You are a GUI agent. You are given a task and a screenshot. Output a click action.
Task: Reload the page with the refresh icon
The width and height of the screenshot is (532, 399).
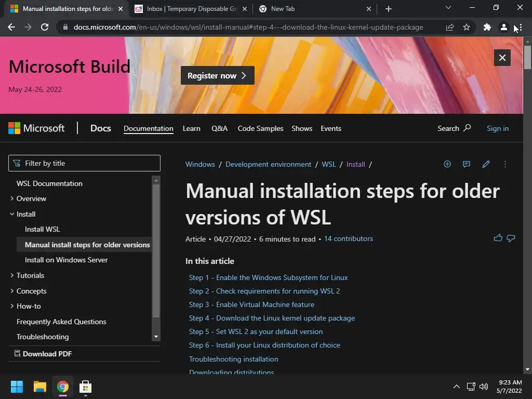click(45, 27)
